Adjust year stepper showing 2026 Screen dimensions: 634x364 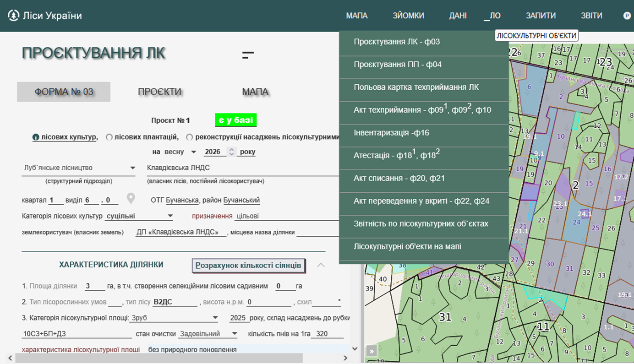click(232, 152)
